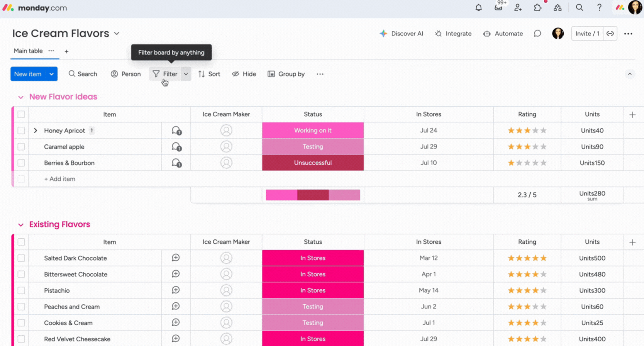The height and width of the screenshot is (346, 644).
Task: Open the help question mark icon
Action: point(599,8)
